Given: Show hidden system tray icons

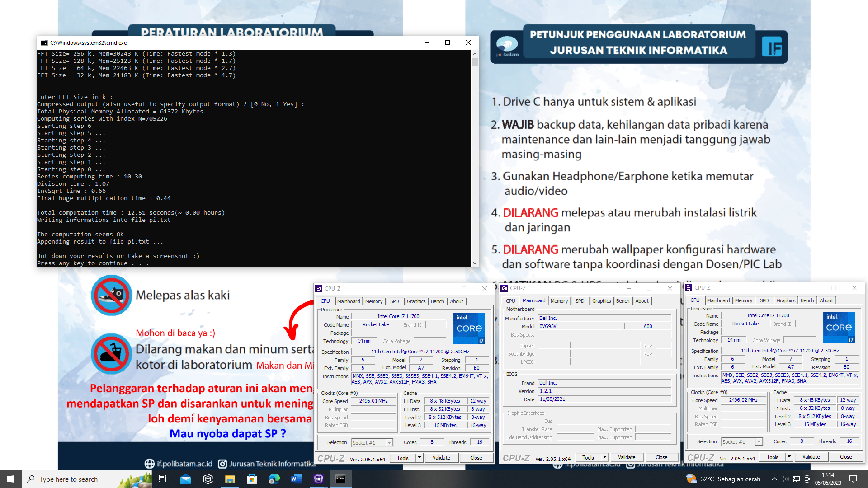Looking at the screenshot, I should (x=774, y=479).
